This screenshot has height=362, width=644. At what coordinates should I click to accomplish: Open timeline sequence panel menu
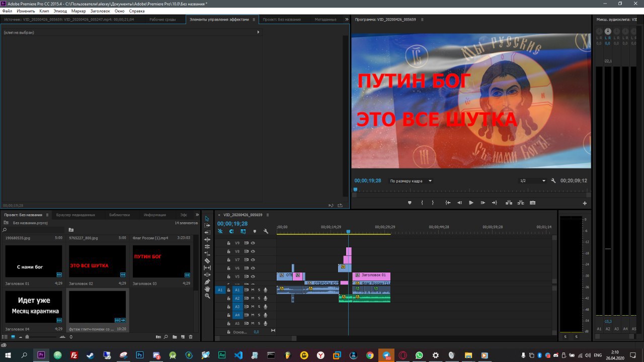pyautogui.click(x=268, y=215)
